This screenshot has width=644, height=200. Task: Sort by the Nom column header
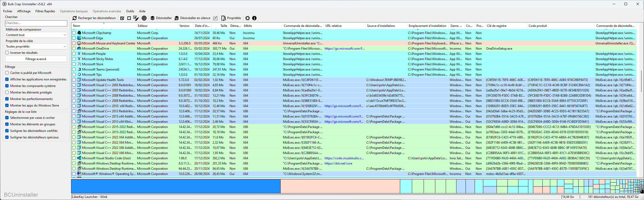(x=104, y=26)
